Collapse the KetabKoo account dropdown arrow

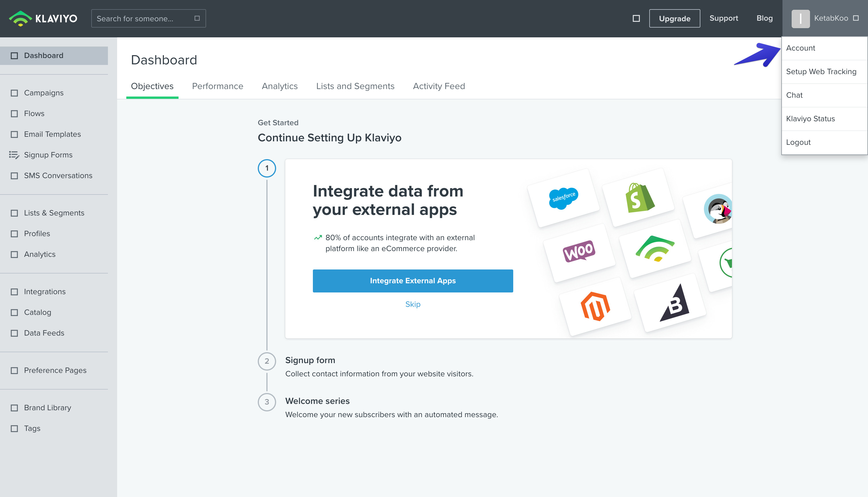(x=856, y=18)
